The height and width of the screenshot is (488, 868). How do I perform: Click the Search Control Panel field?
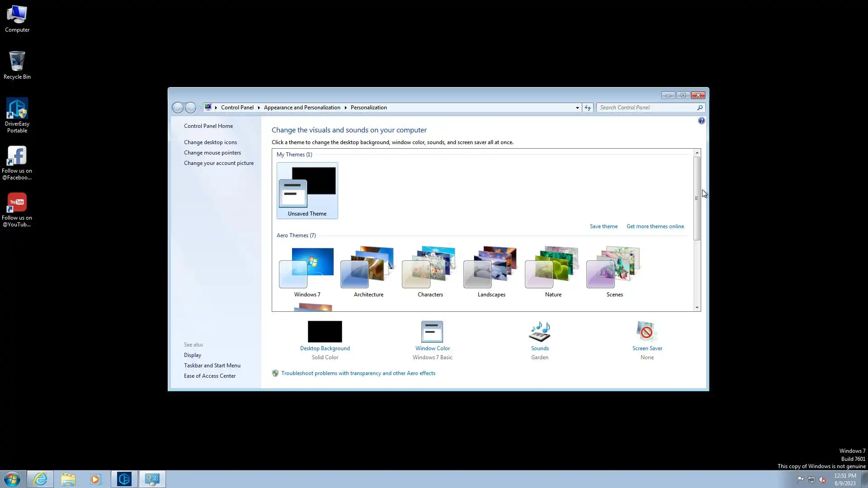pos(646,108)
